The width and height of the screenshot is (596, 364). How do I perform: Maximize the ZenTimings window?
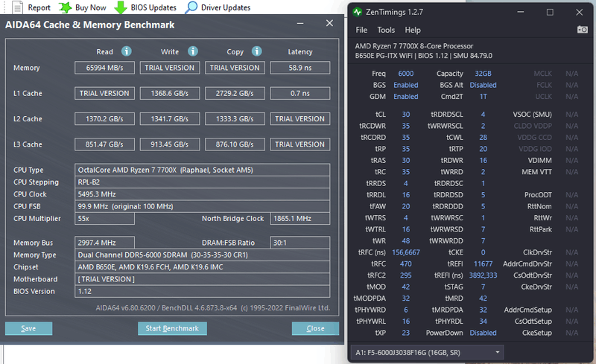click(x=550, y=12)
